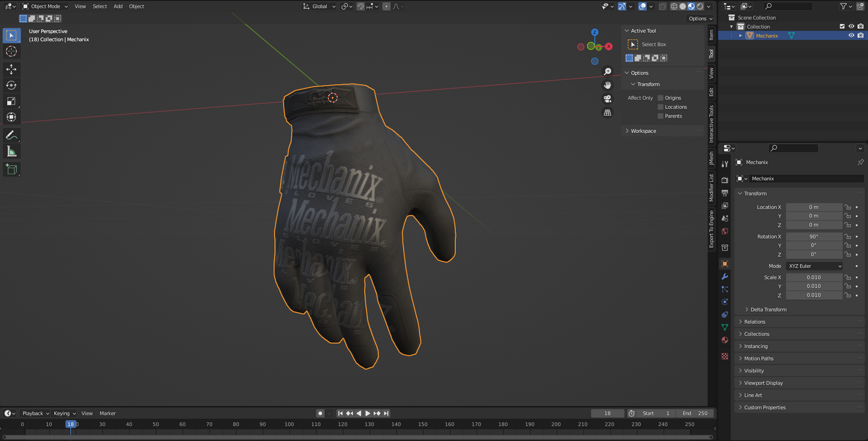Hide Mechanix object in viewport
The height and width of the screenshot is (441, 868).
pos(851,35)
